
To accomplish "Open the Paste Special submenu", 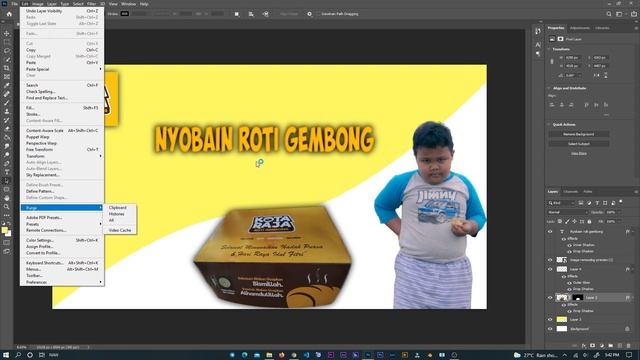I will click(62, 69).
